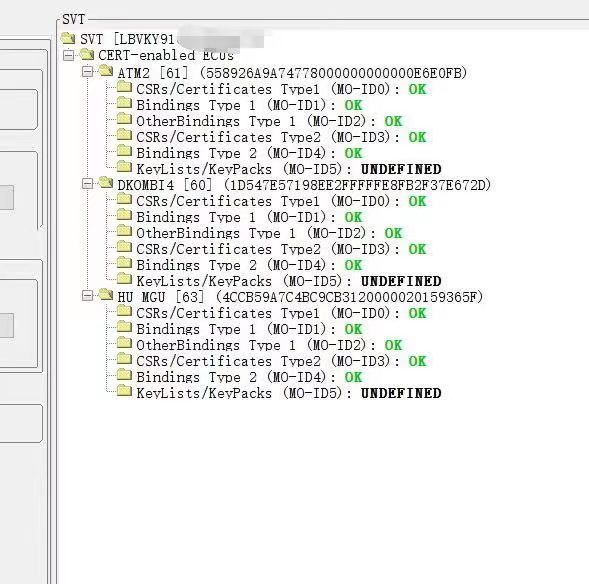Click the SVT root folder icon
The width and height of the screenshot is (589, 584).
tap(68, 38)
